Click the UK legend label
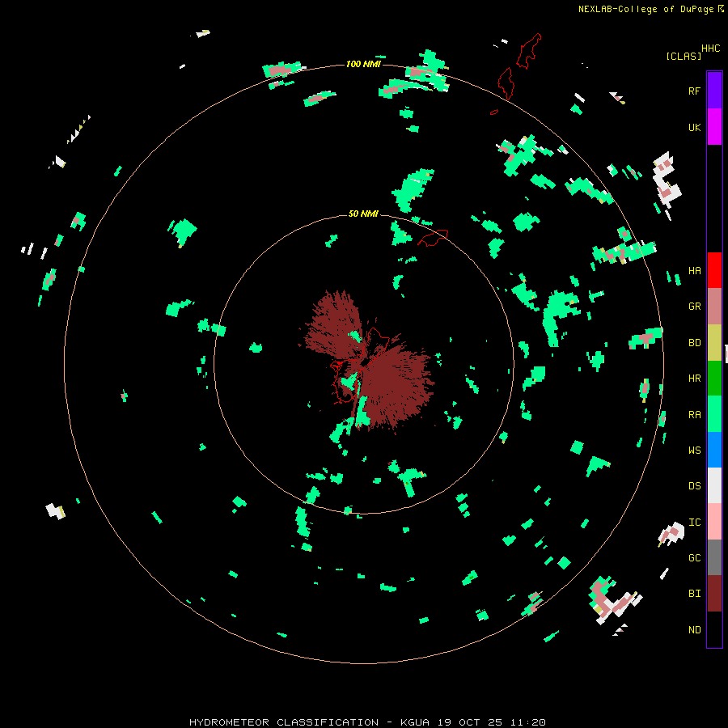This screenshot has width=728, height=728. 694,128
